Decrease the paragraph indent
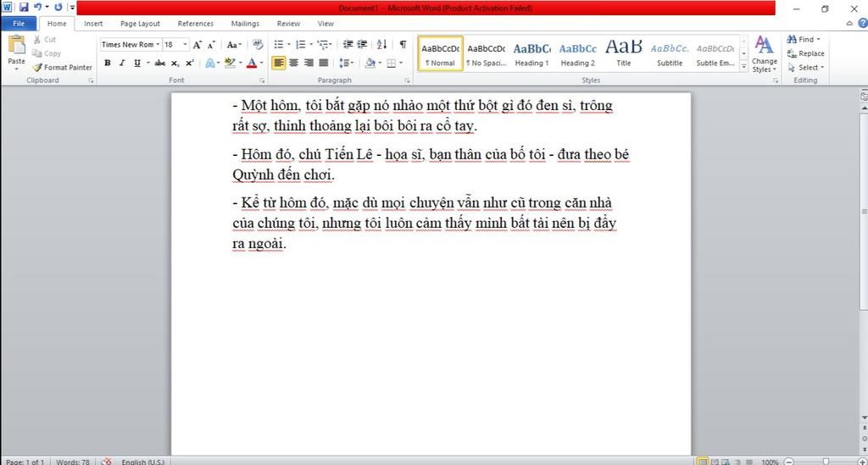This screenshot has height=465, width=868. pyautogui.click(x=348, y=45)
